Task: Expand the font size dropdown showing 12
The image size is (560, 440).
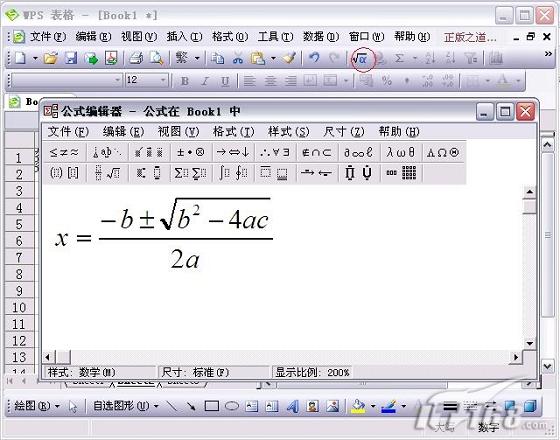Action: (x=163, y=80)
